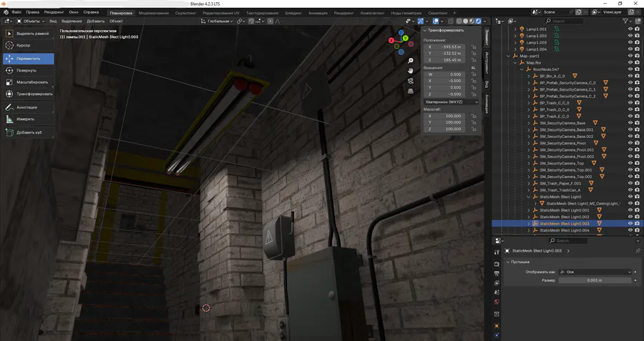Viewport: 644px width, 341px height.
Task: Choose the Измерить measure tool
Action: click(x=29, y=119)
